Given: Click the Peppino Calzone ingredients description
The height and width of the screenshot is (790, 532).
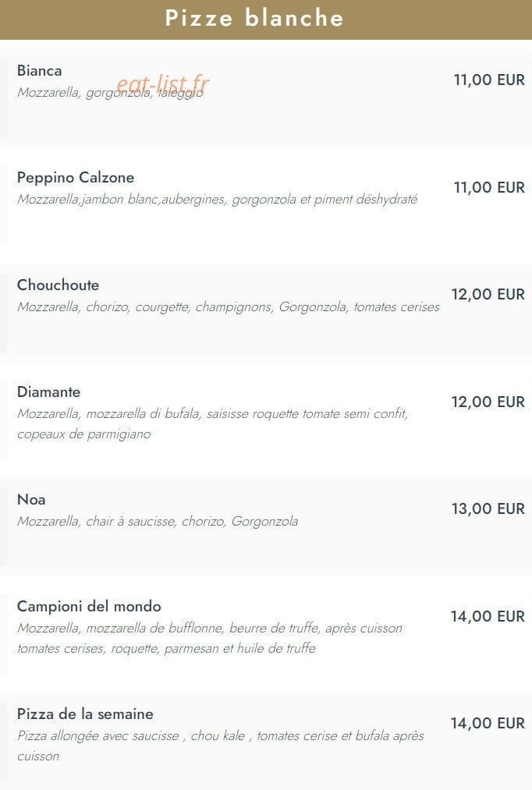Looking at the screenshot, I should tap(217, 200).
